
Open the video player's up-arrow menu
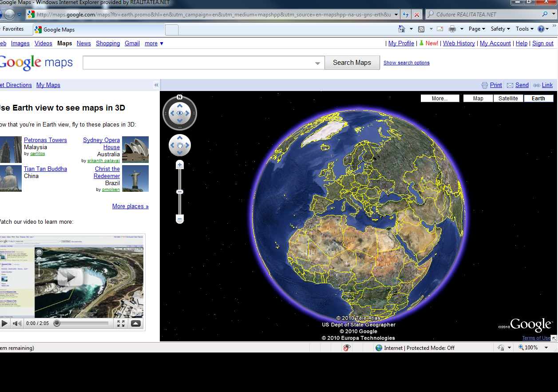[x=136, y=323]
